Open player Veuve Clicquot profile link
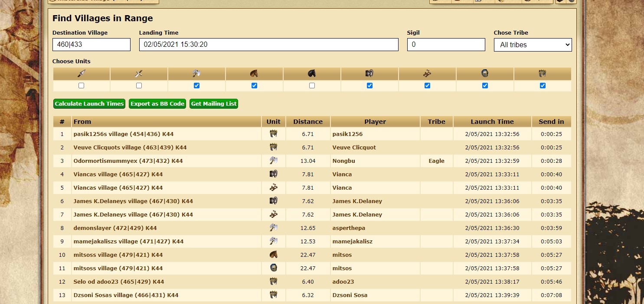 (x=354, y=148)
